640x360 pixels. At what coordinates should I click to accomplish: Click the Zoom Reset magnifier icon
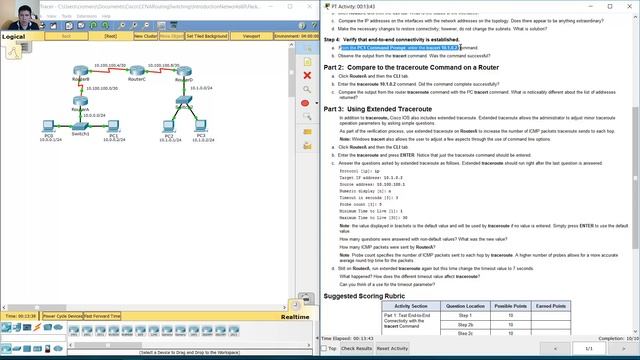point(135,26)
